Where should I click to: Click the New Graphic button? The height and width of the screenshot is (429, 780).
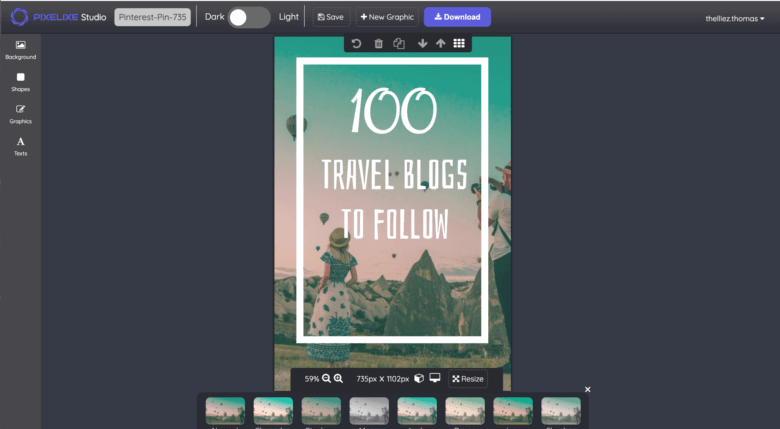tap(387, 17)
